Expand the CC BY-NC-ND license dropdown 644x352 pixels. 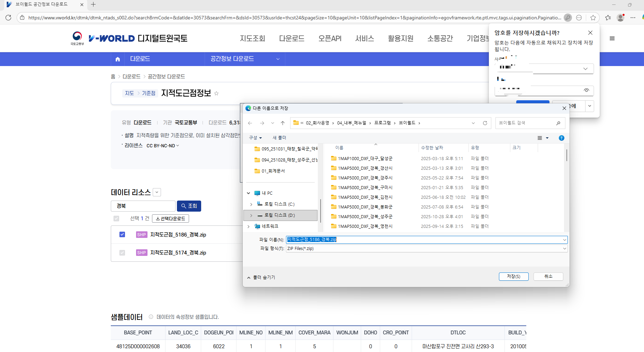click(x=163, y=146)
